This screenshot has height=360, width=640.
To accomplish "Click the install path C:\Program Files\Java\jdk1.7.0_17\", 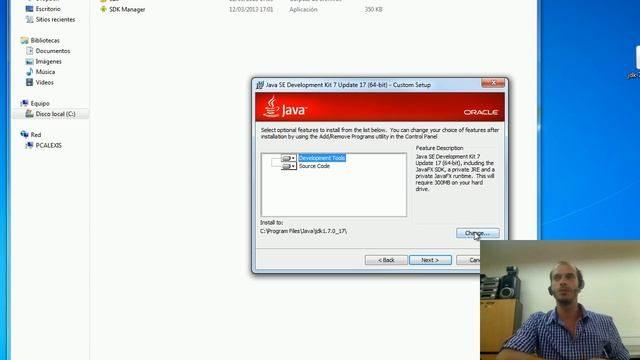I will point(303,231).
